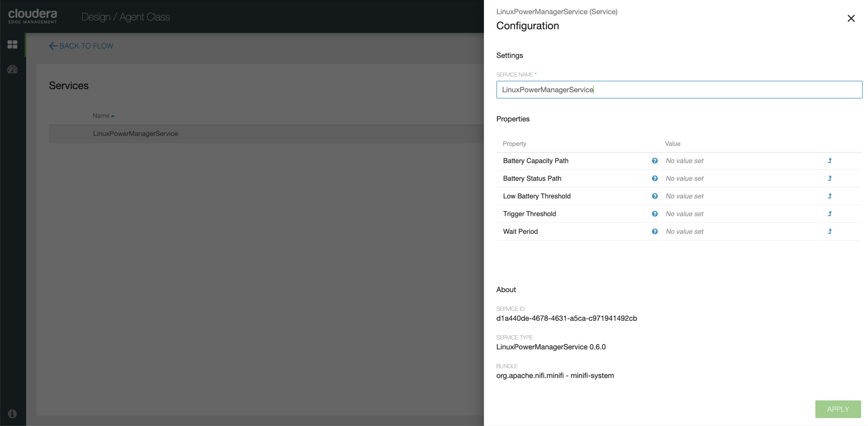Click the Battery Capacity Path property name

click(x=535, y=161)
